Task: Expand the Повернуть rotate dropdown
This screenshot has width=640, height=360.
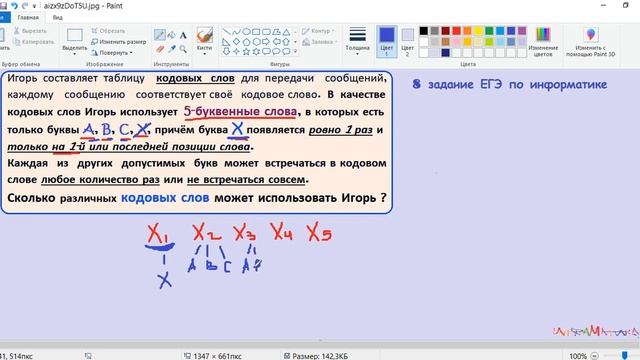Action: pos(131,53)
